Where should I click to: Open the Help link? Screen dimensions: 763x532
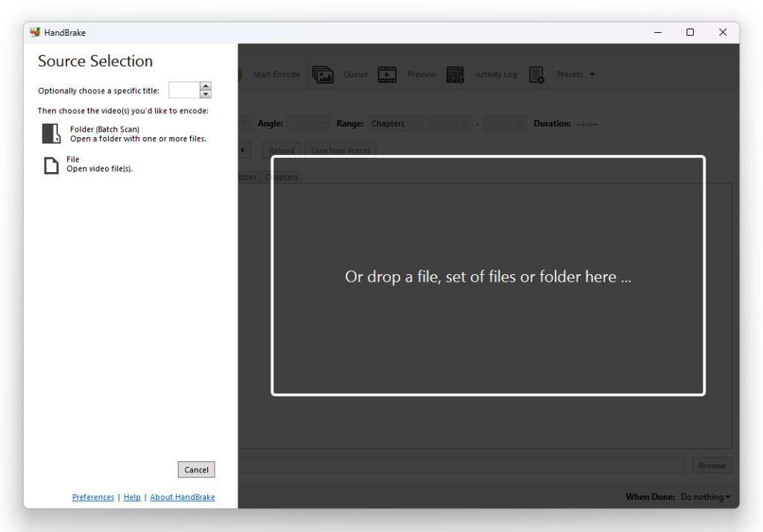point(132,497)
